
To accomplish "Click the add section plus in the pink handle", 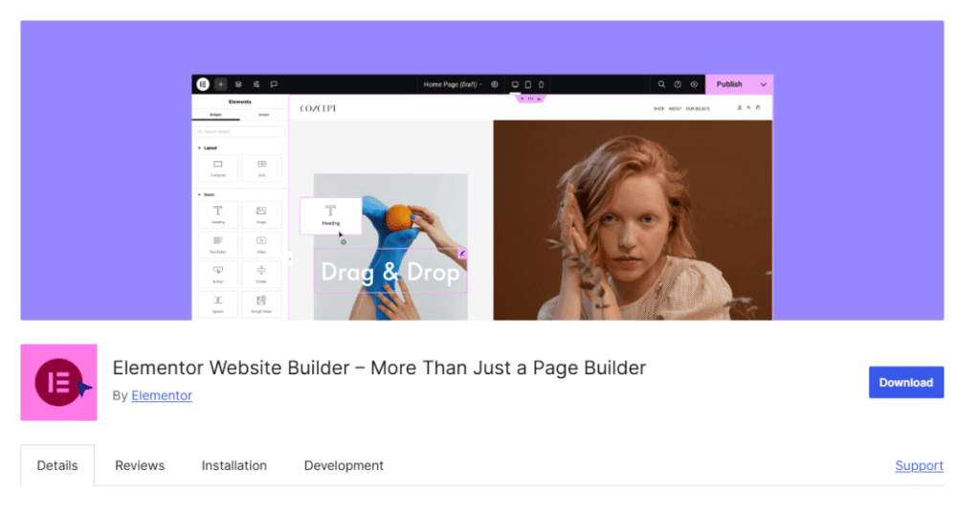I will [x=523, y=99].
